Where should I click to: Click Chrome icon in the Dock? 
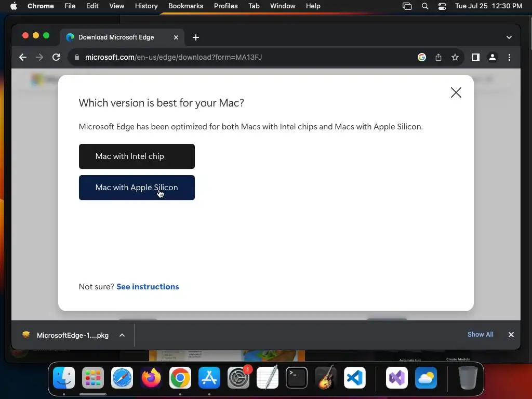(x=180, y=378)
